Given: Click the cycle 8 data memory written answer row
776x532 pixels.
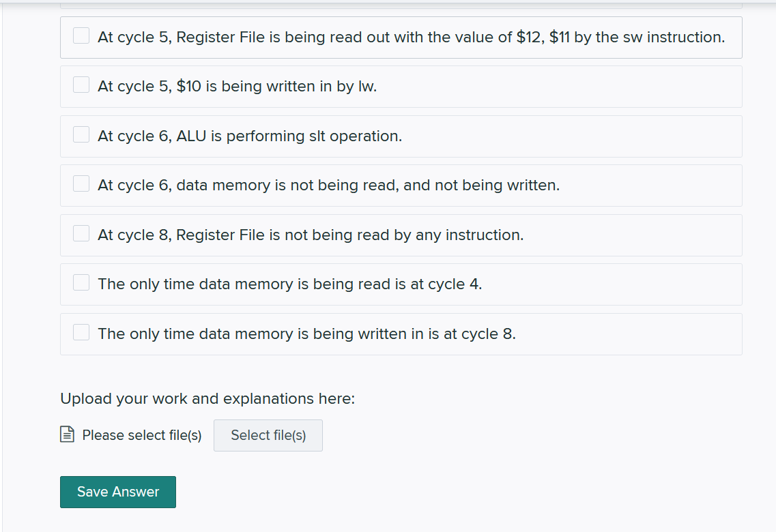Looking at the screenshot, I should point(401,334).
